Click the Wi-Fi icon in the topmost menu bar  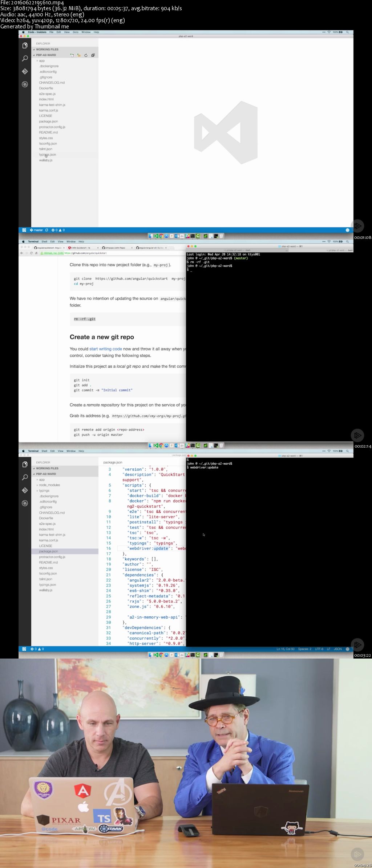pyautogui.click(x=329, y=32)
